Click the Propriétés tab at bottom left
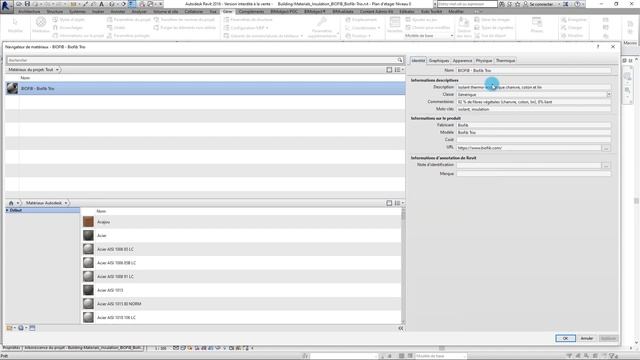Screen dimensions: 640x360 click(x=11, y=348)
